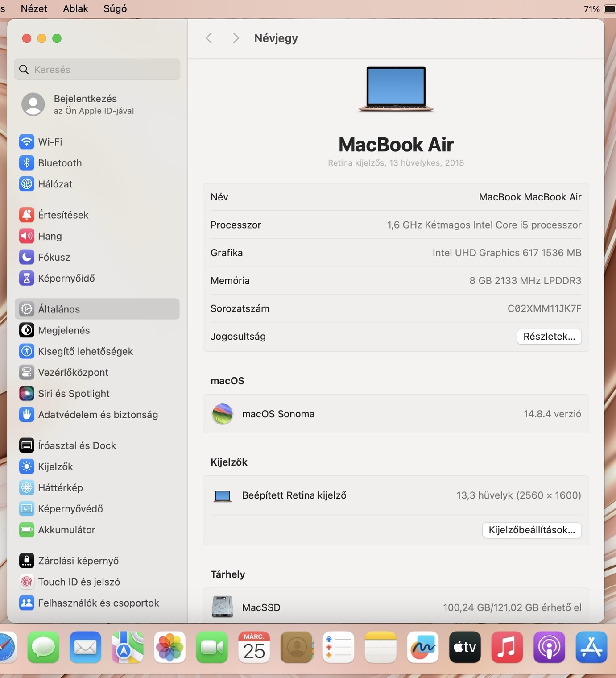Open Mail app in Dock
Viewport: 616px width, 678px height.
(x=85, y=647)
